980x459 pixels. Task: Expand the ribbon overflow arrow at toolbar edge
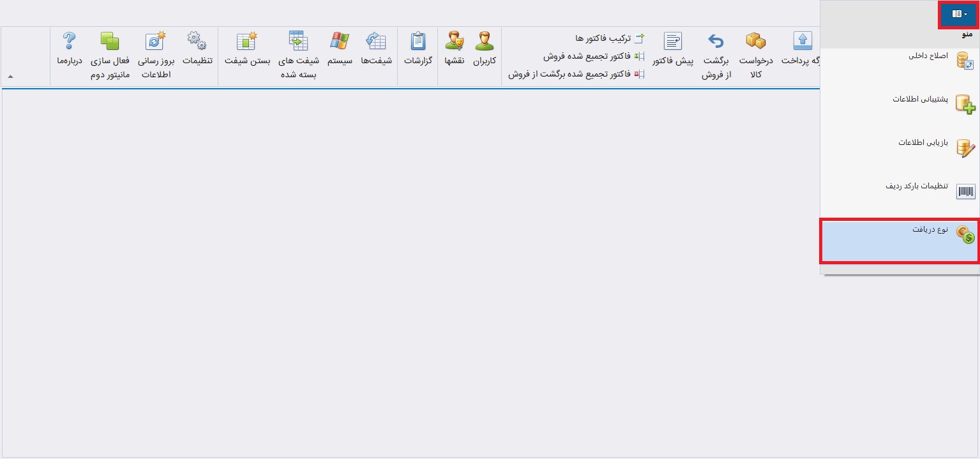coord(10,77)
